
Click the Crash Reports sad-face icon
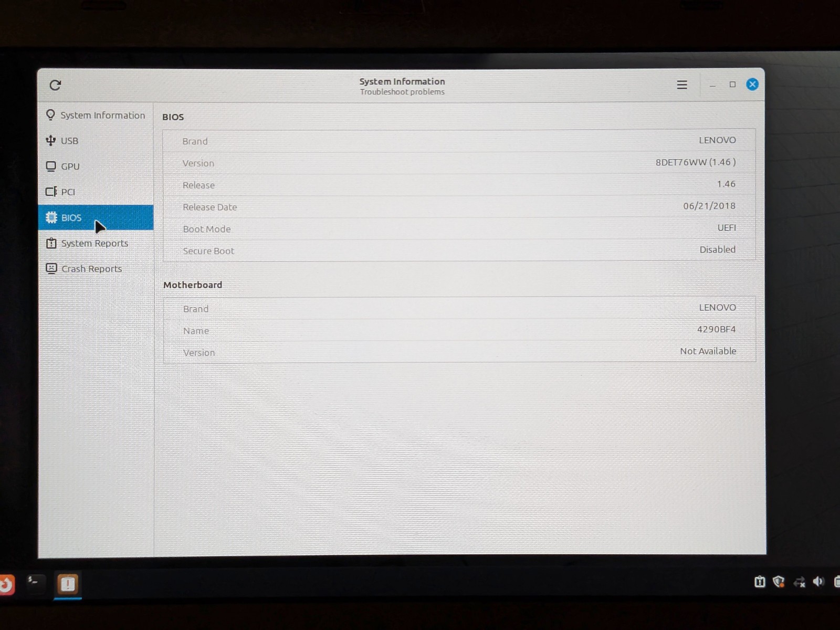click(x=51, y=268)
